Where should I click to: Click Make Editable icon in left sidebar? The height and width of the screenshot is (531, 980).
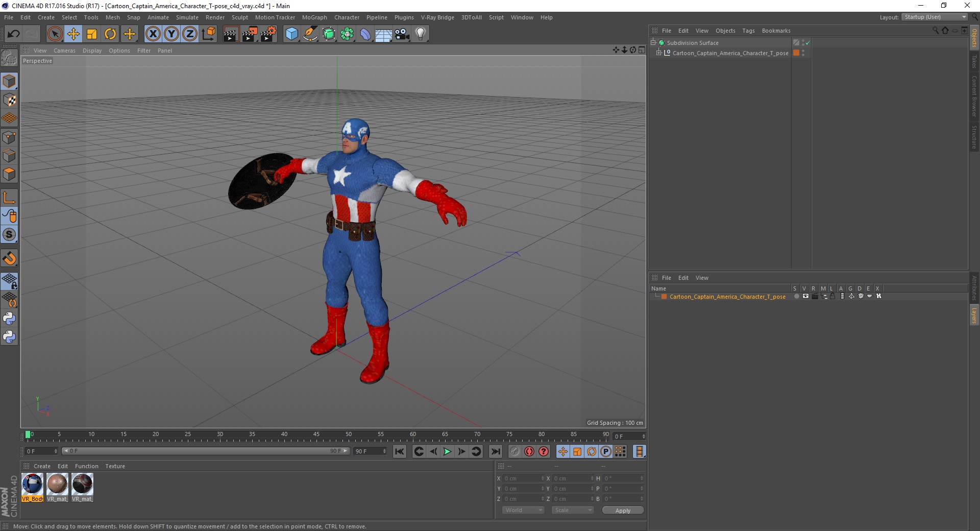point(9,59)
